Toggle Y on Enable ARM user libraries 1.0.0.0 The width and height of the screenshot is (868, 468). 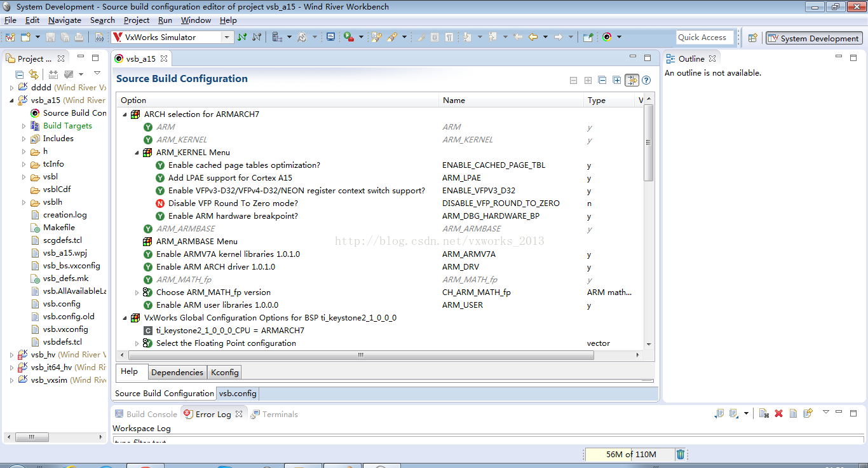(x=148, y=305)
